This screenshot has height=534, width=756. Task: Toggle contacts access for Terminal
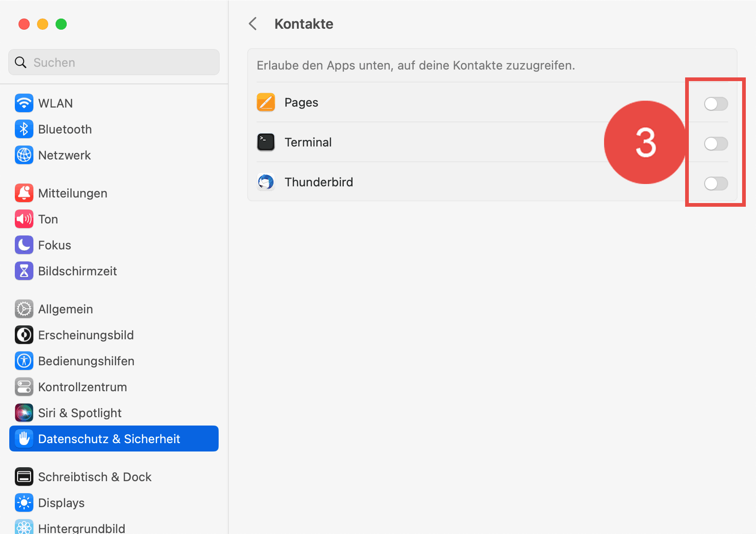pyautogui.click(x=716, y=144)
